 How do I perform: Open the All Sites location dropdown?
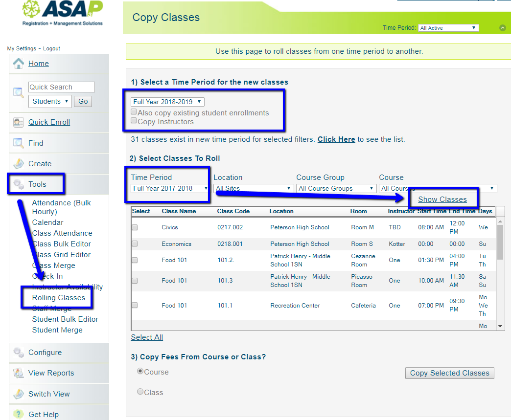(253, 188)
